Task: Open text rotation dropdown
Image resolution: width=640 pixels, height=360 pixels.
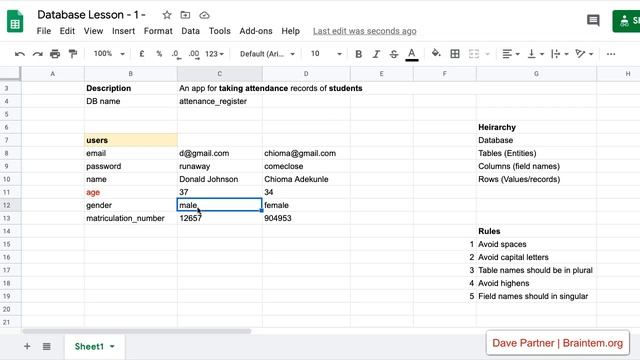Action: tap(584, 54)
